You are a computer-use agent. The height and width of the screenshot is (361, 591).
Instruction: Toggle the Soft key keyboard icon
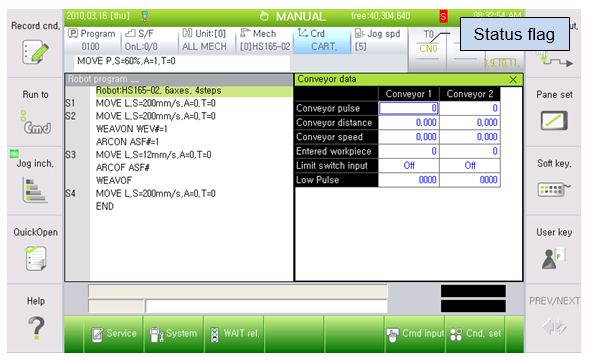[x=554, y=189]
